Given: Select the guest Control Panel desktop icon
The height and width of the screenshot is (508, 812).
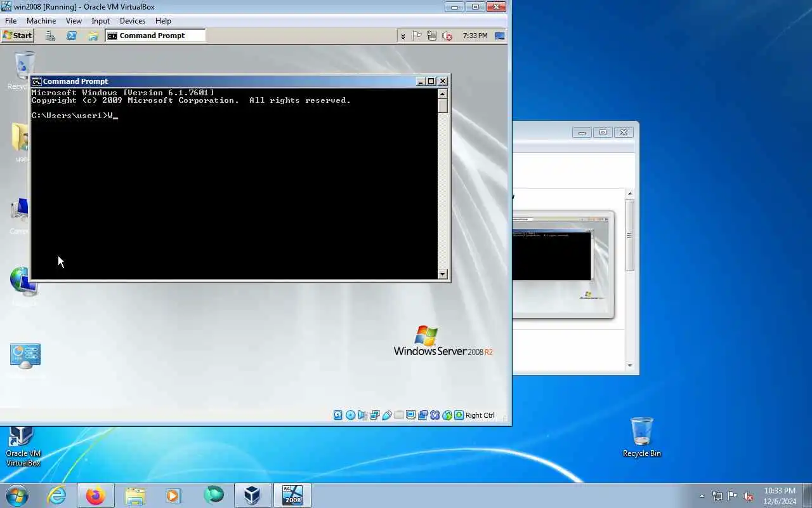Looking at the screenshot, I should pos(25,356).
